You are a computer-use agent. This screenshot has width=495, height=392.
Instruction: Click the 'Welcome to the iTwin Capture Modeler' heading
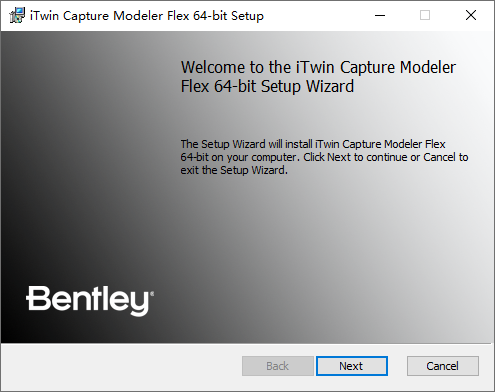[x=318, y=77]
